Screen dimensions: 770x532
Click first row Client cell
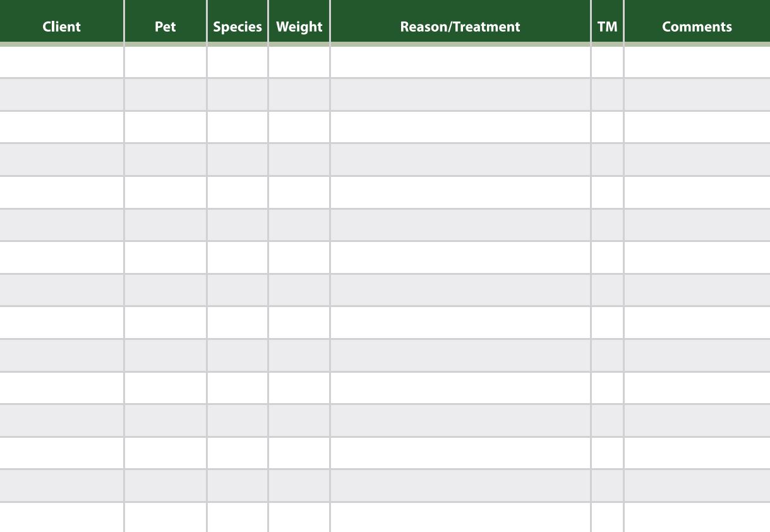(x=61, y=62)
